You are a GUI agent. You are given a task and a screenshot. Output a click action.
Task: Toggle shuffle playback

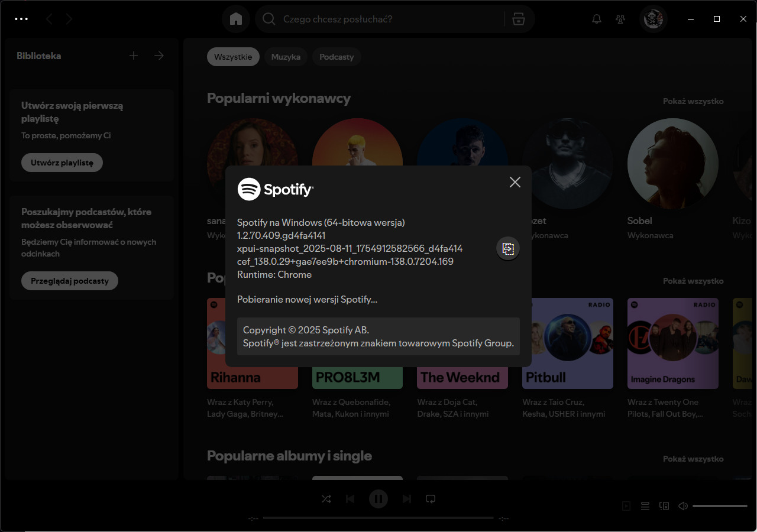tap(326, 499)
